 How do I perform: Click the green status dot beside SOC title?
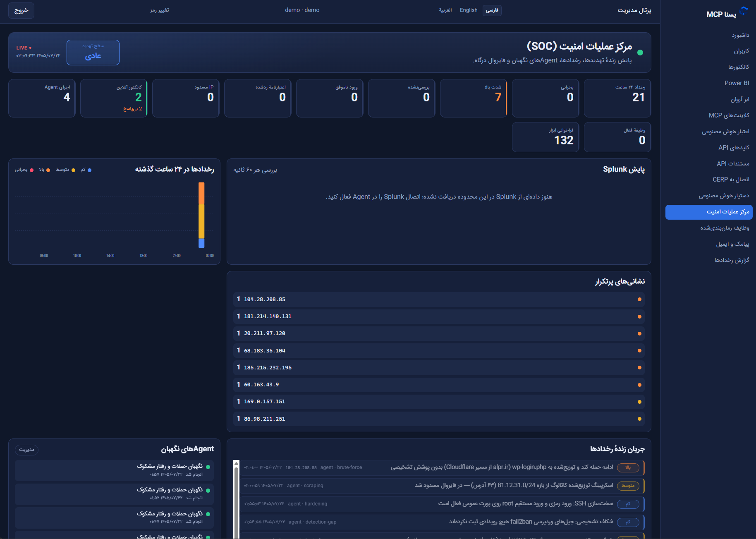pyautogui.click(x=640, y=53)
